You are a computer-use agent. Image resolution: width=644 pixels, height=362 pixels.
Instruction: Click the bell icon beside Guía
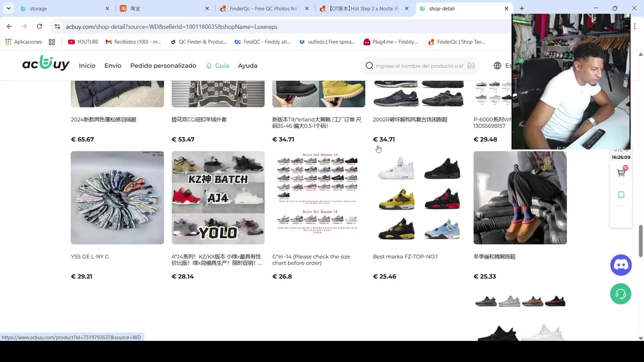pos(209,65)
